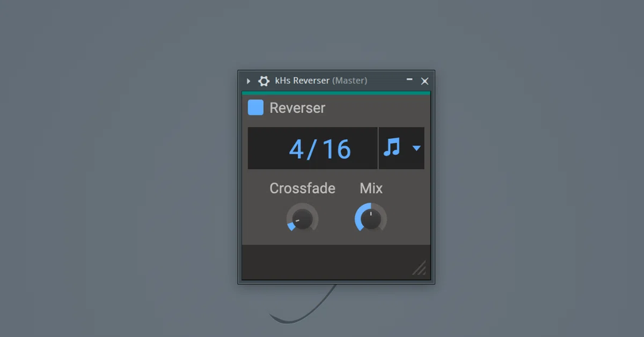
Task: Minimize the kHs Reverser window
Action: pos(409,79)
